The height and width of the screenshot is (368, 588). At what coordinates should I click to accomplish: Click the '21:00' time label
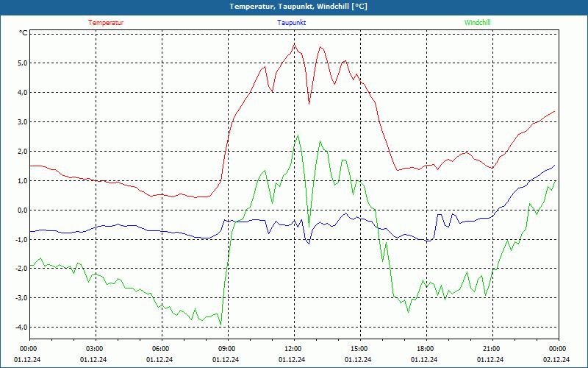(x=492, y=349)
